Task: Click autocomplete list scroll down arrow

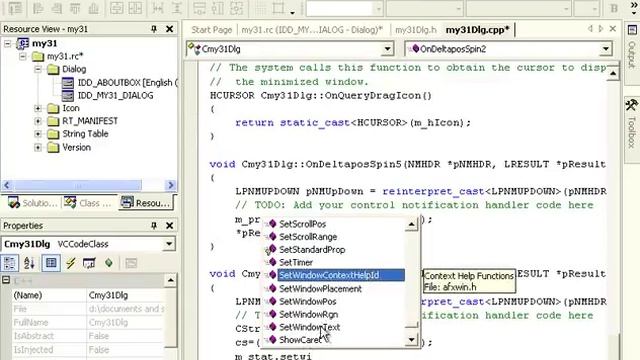Action: [x=412, y=340]
